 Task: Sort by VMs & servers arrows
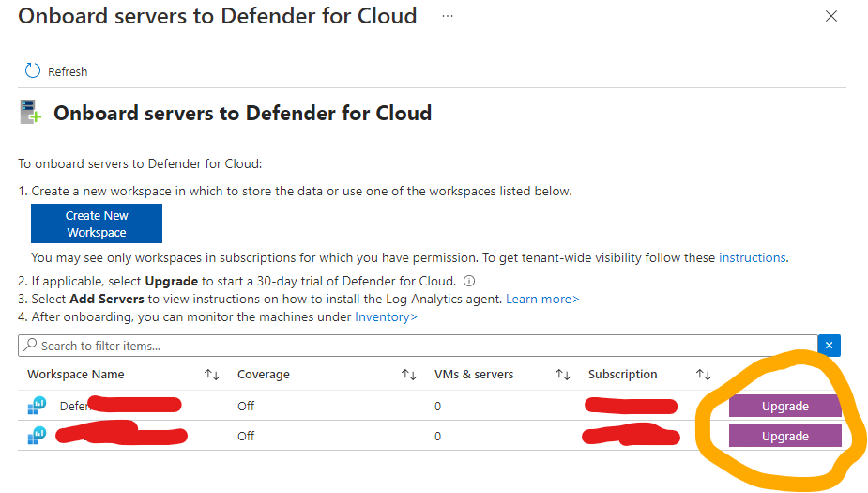(563, 375)
